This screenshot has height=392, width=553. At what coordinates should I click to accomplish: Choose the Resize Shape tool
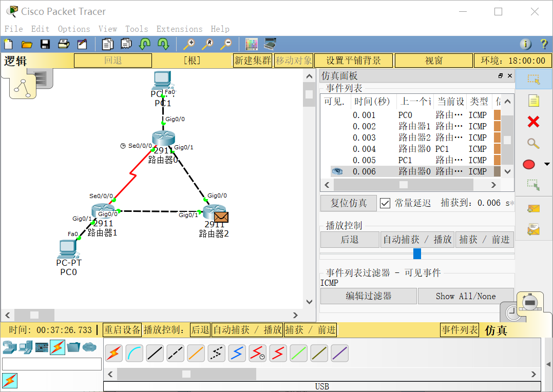pyautogui.click(x=533, y=185)
